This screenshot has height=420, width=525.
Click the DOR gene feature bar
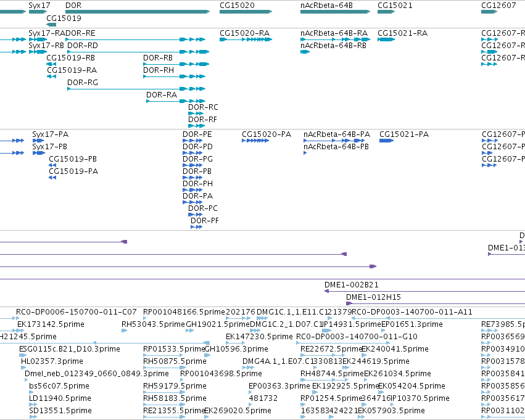pyautogui.click(x=138, y=12)
